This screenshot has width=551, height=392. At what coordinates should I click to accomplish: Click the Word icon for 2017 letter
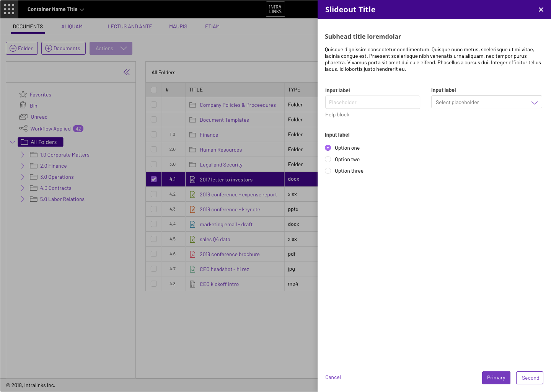pos(193,180)
